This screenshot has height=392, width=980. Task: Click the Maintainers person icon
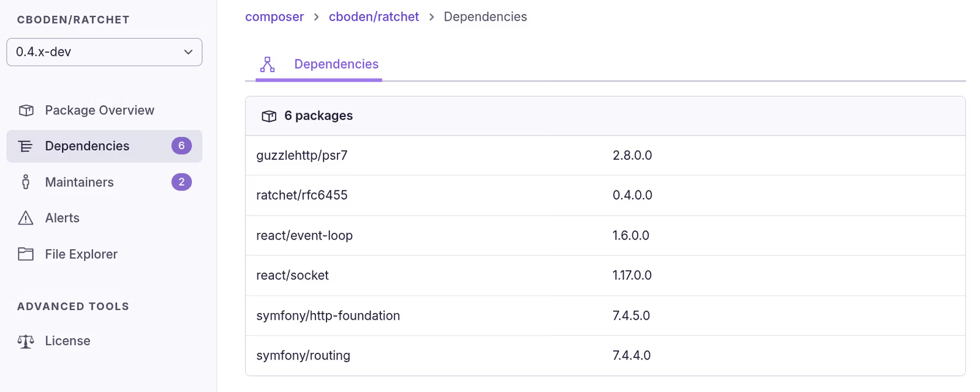(x=26, y=182)
